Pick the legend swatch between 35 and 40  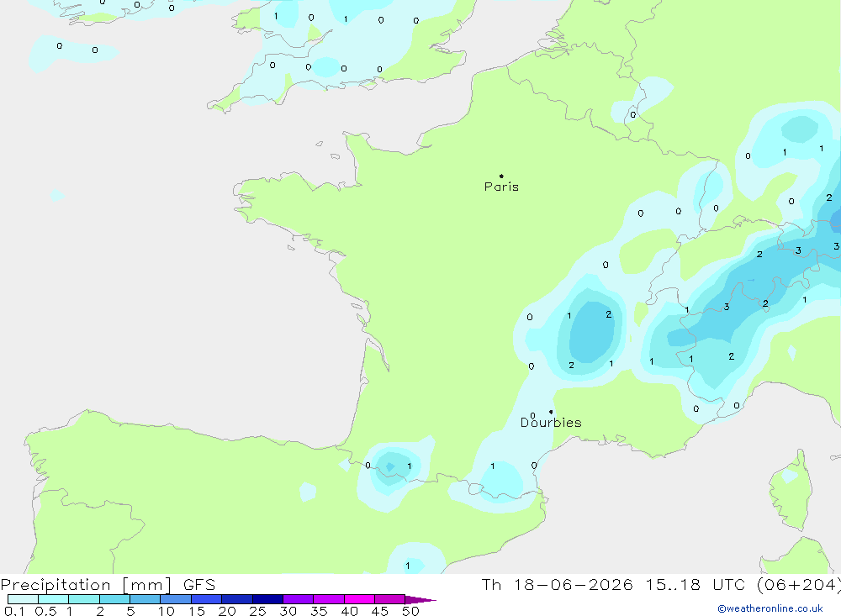pyautogui.click(x=329, y=599)
